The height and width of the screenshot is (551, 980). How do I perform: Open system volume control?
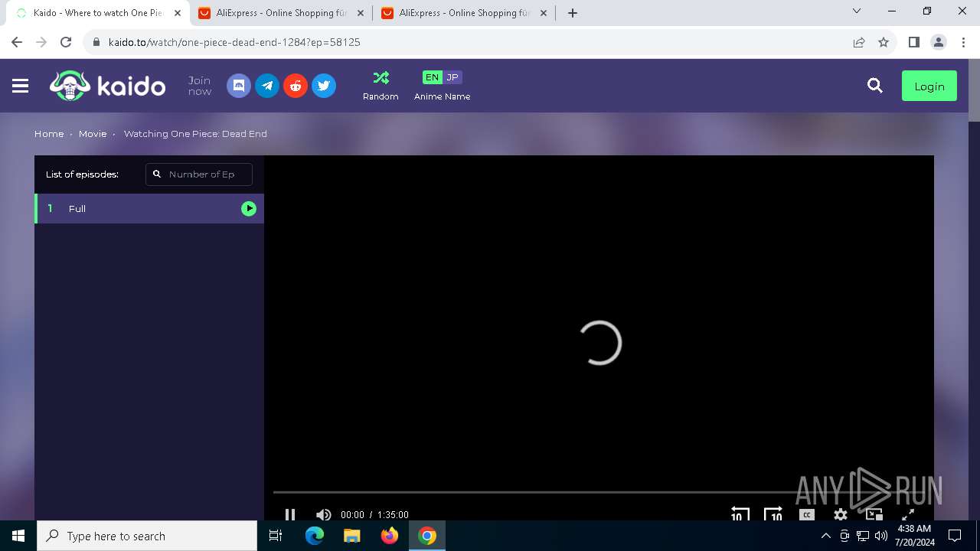pos(880,536)
